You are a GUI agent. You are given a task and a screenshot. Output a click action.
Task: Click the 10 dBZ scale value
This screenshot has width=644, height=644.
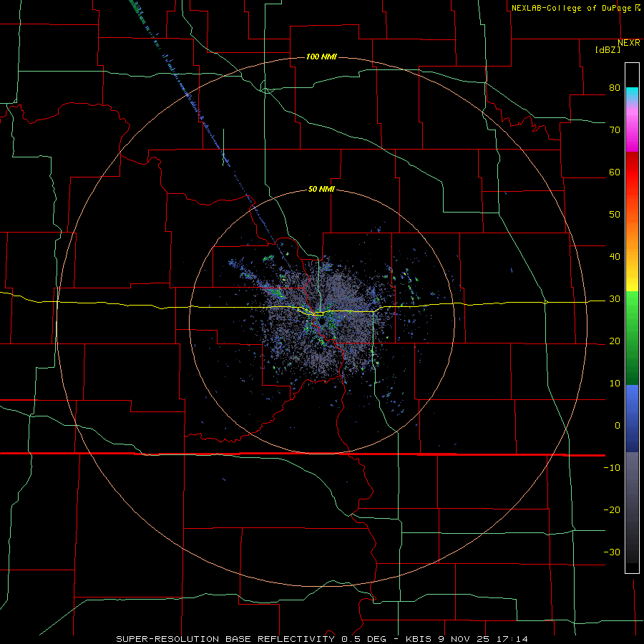[615, 384]
